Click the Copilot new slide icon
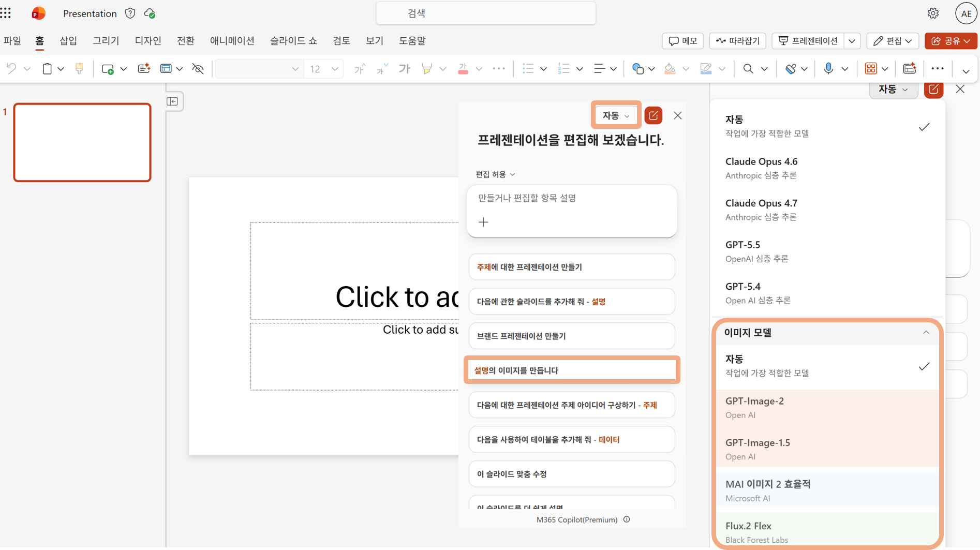Viewport: 980px width, 550px height. pyautogui.click(x=144, y=68)
